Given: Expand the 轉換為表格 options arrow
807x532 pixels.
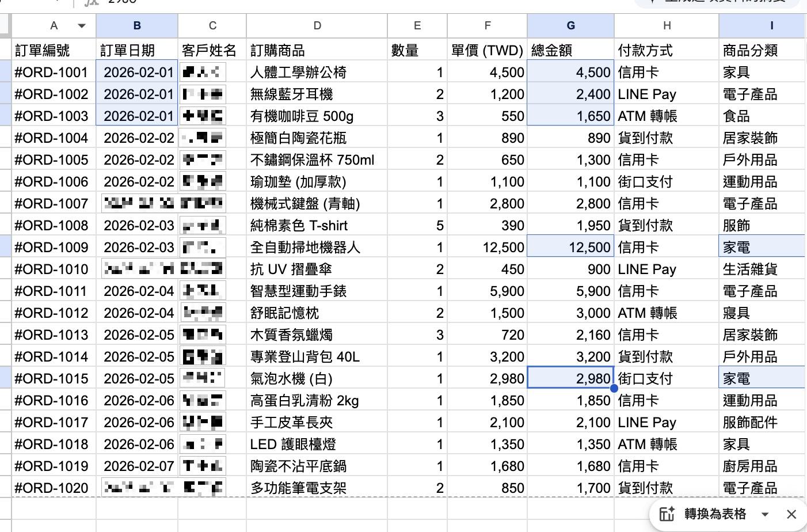Looking at the screenshot, I should (x=765, y=514).
